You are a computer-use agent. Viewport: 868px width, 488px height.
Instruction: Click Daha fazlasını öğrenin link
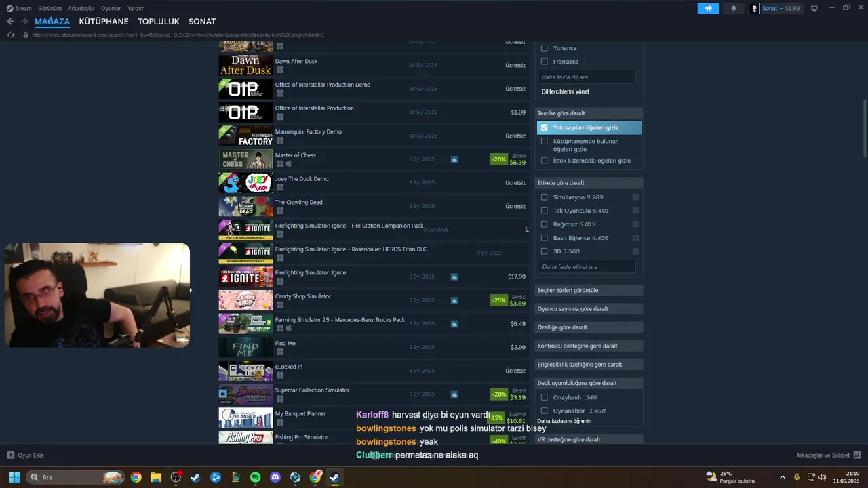(564, 421)
